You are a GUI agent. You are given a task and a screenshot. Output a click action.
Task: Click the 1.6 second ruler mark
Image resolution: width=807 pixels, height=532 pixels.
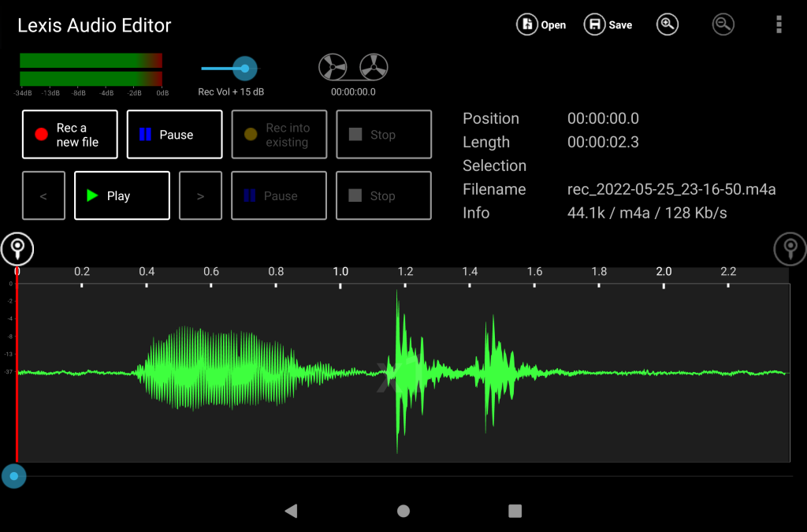point(534,272)
